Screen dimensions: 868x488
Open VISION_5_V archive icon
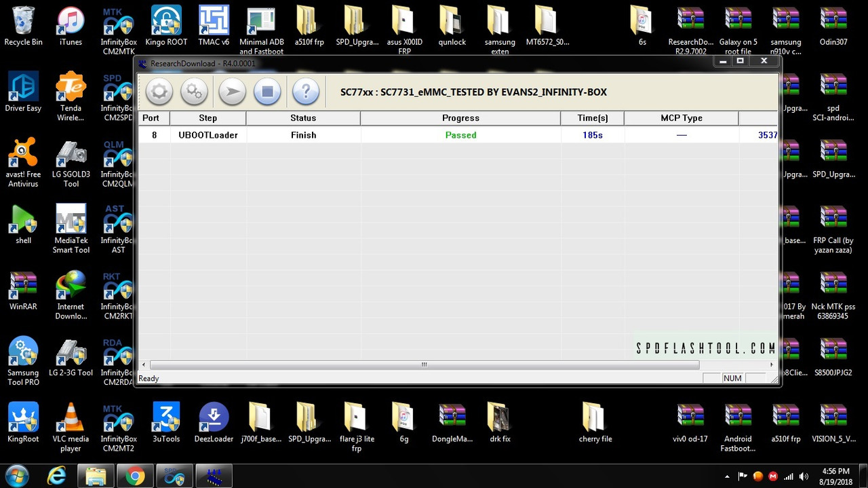click(833, 422)
